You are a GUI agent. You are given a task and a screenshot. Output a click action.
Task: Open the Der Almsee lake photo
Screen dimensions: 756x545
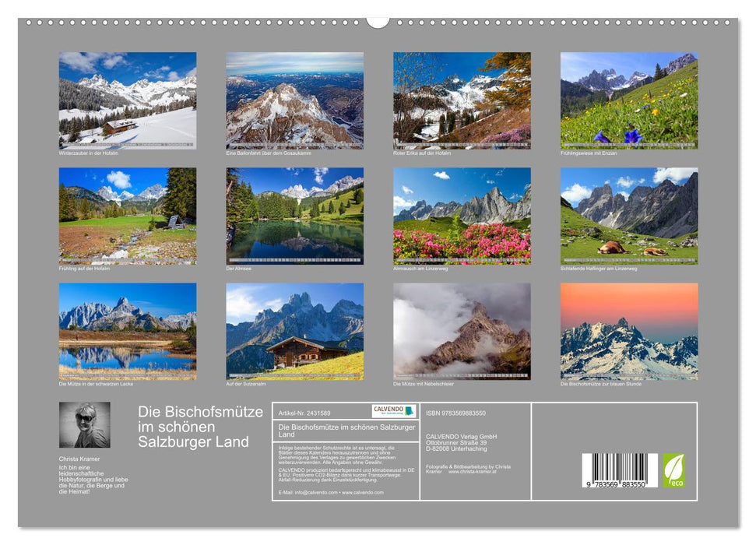pyautogui.click(x=294, y=216)
